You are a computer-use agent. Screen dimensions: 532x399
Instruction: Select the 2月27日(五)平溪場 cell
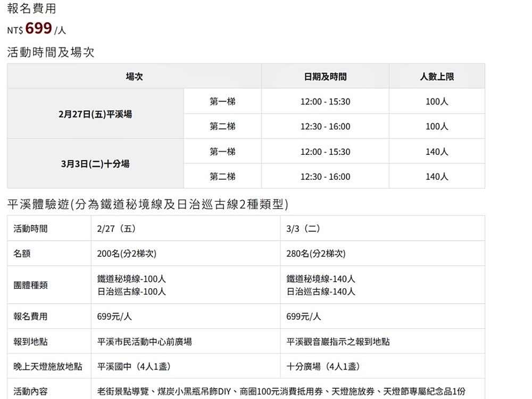click(95, 114)
